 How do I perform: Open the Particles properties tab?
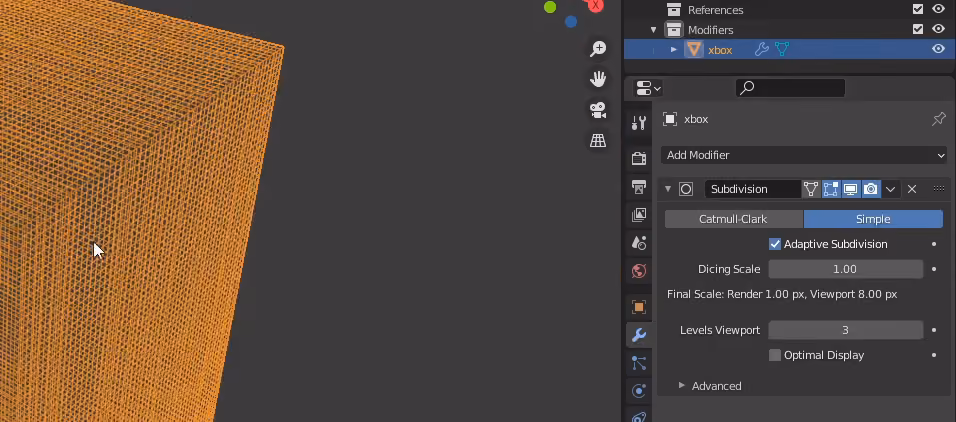coord(639,363)
